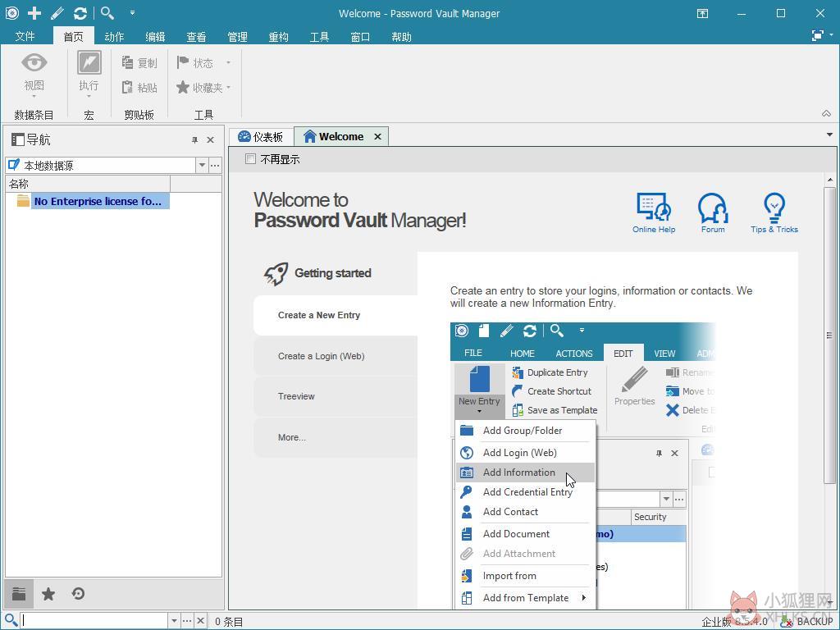
Task: Click the Password Vault Manager app logo icon
Action: pos(11,13)
